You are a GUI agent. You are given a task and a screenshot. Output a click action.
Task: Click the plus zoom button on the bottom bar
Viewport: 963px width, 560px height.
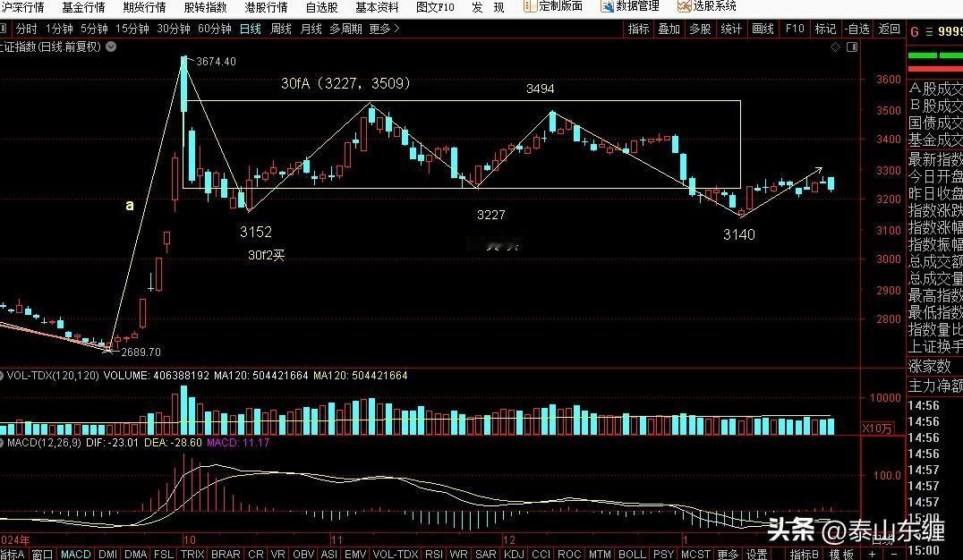872,554
